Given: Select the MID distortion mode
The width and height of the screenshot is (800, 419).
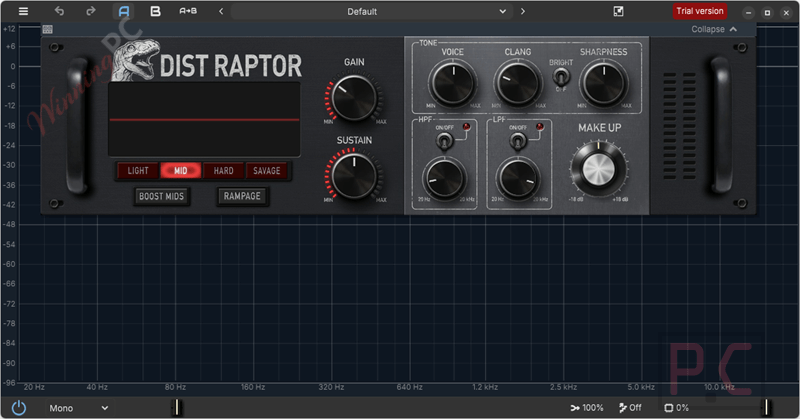Looking at the screenshot, I should tap(181, 171).
